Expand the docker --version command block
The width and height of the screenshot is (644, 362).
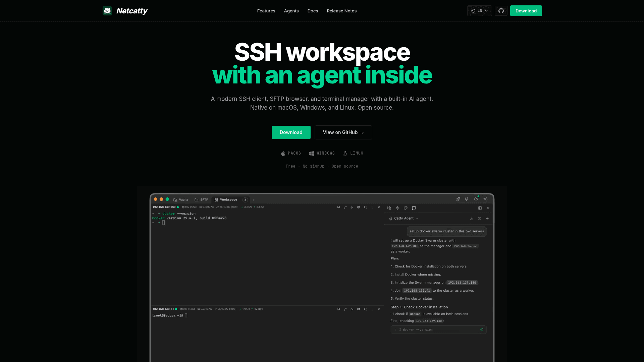[438, 330]
